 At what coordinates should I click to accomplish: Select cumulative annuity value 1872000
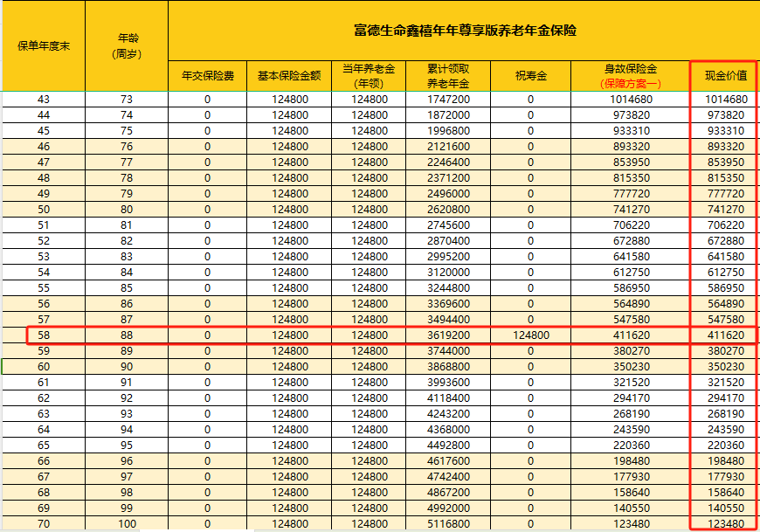tap(448, 115)
